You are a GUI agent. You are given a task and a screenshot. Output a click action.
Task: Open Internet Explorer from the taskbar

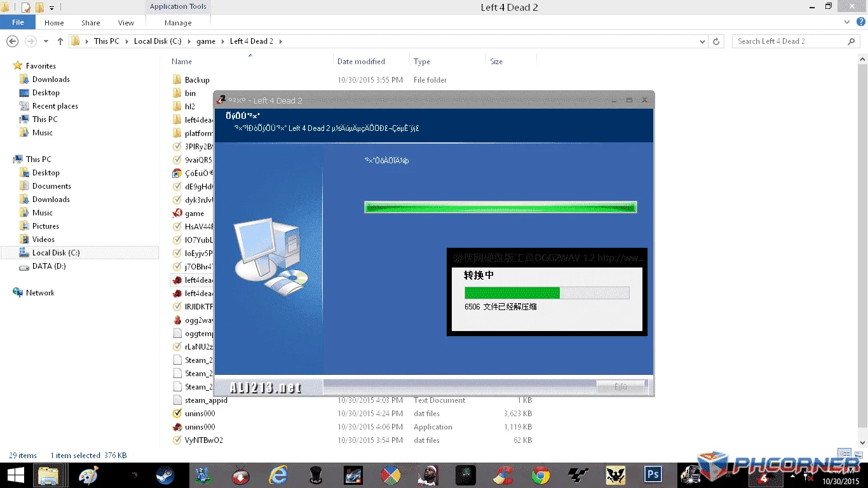(278, 475)
